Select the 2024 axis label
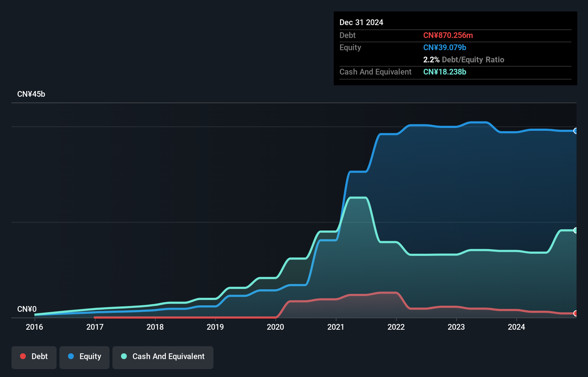This screenshot has width=588, height=377. tap(517, 327)
